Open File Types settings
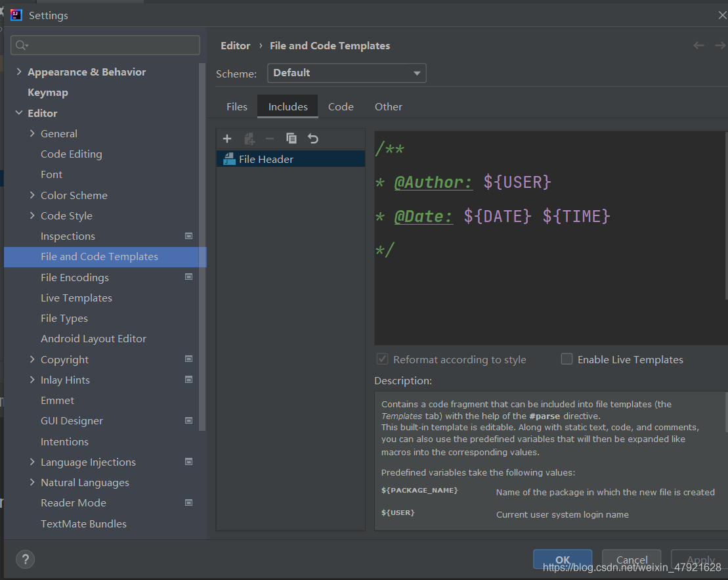 (x=64, y=319)
